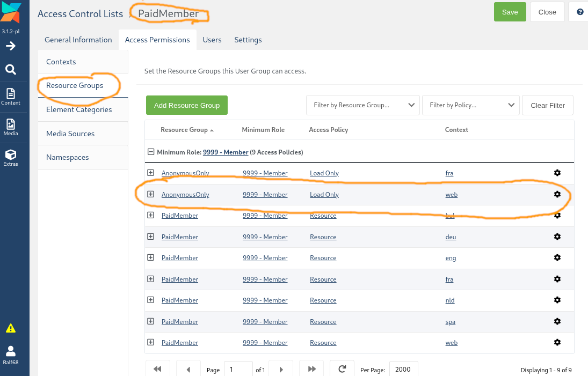This screenshot has height=376, width=588.
Task: Expand the PaidMember nld row details
Action: [x=150, y=300]
